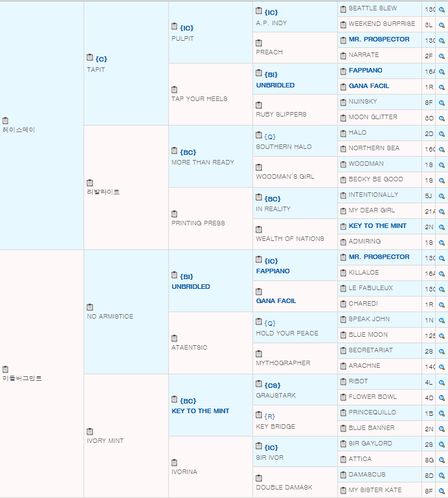
Task: Open the clipboard icon above TAP YOUR HEELS
Action: [x=174, y=90]
